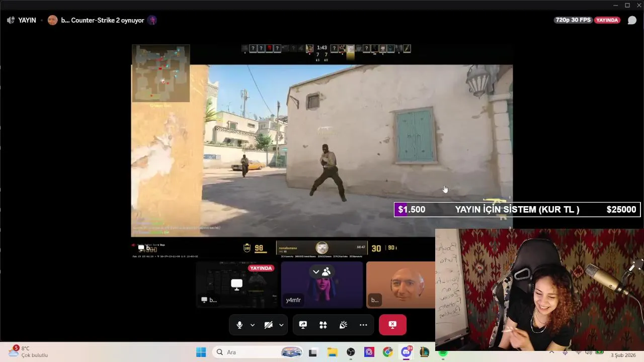This screenshot has width=644, height=362.
Task: Click the streamer avatar in the header
Action: [x=52, y=20]
